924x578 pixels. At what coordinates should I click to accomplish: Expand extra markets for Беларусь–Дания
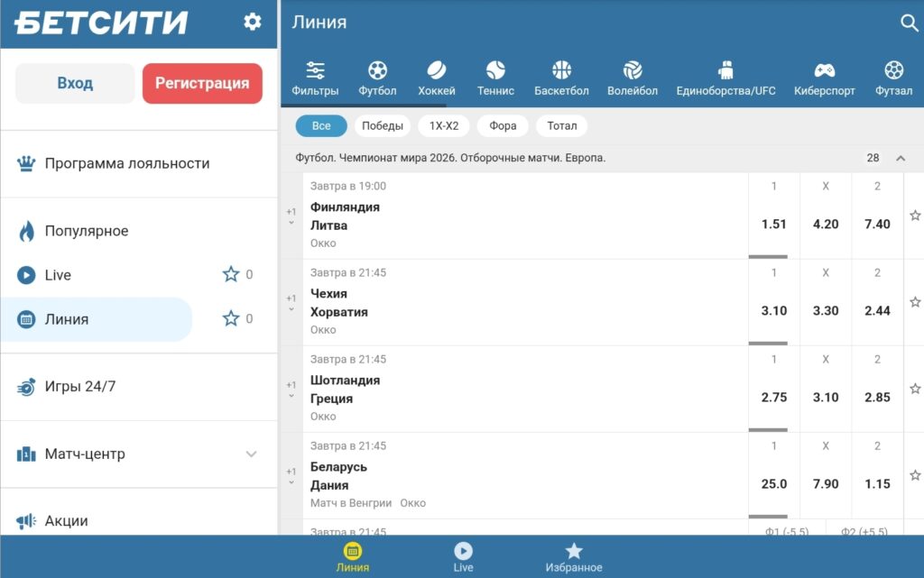[x=291, y=476]
